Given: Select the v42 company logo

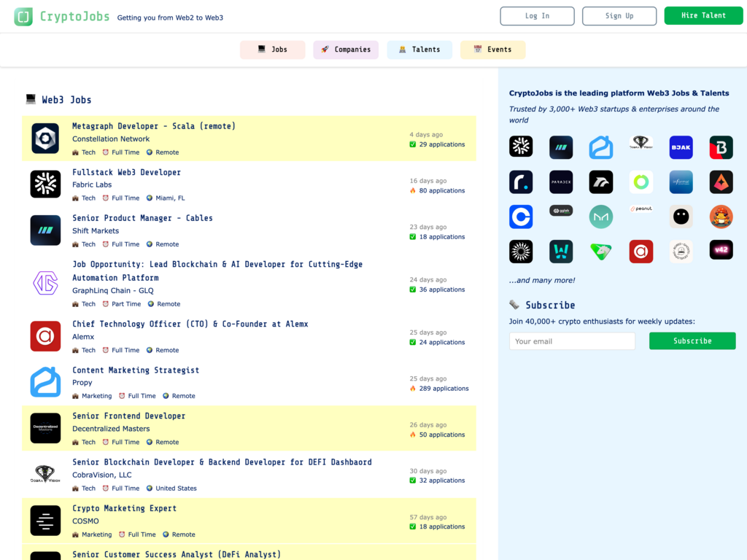Looking at the screenshot, I should pyautogui.click(x=721, y=250).
